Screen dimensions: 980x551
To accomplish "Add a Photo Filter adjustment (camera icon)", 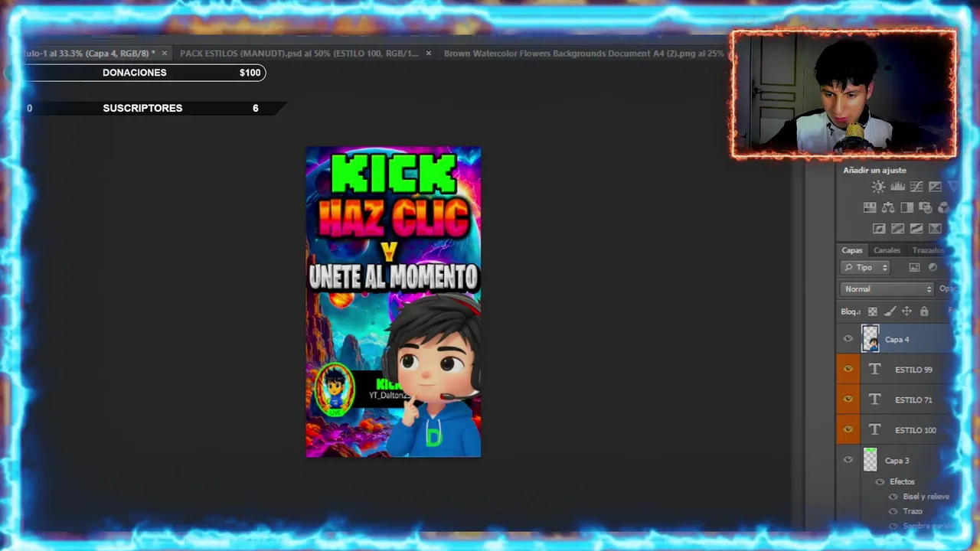I will coord(925,207).
